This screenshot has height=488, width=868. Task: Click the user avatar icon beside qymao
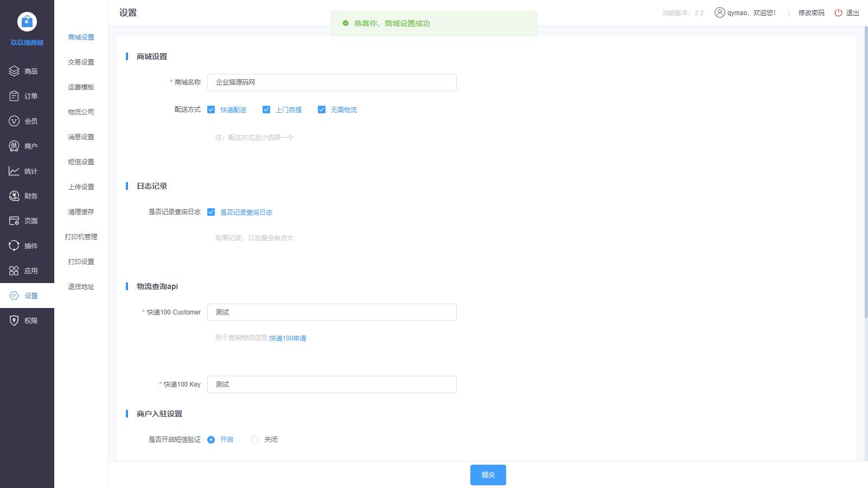click(719, 12)
